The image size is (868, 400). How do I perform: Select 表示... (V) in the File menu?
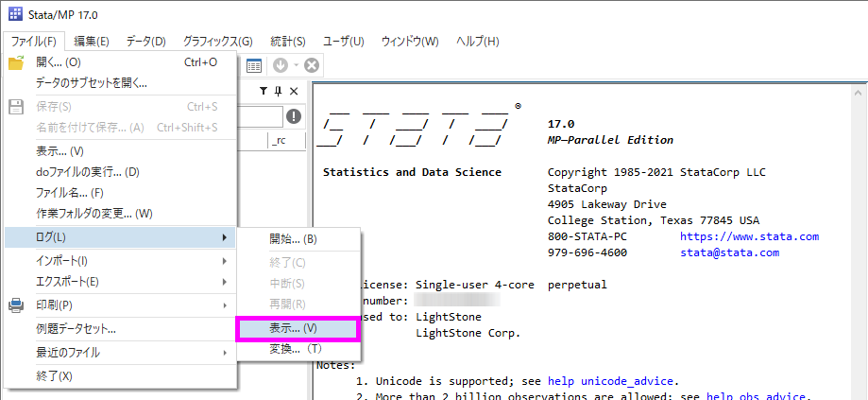click(x=120, y=151)
